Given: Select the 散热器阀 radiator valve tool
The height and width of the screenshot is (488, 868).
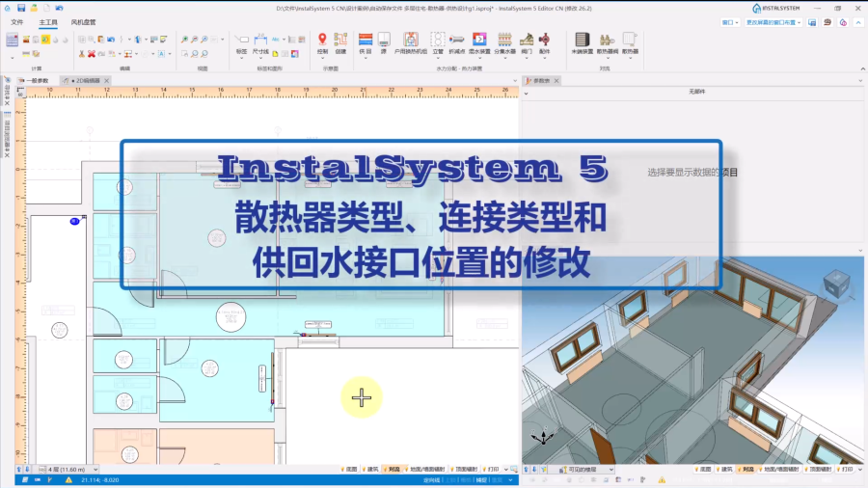Looking at the screenshot, I should [x=608, y=43].
